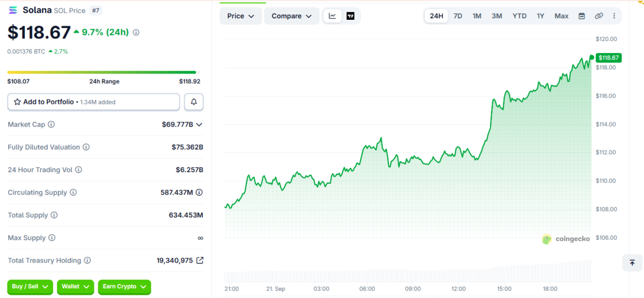
Task: Select the 24H time range tab
Action: pos(437,16)
